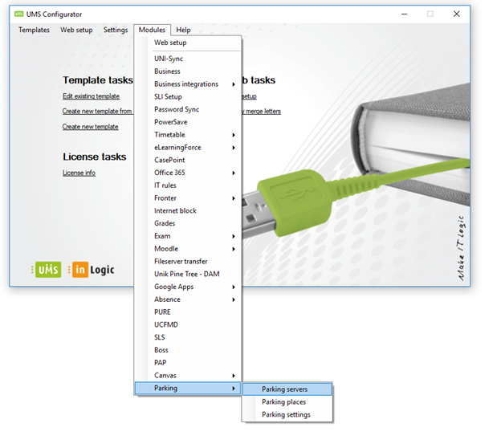501x448 pixels.
Task: Select UNI-Sync module entry
Action: click(169, 59)
